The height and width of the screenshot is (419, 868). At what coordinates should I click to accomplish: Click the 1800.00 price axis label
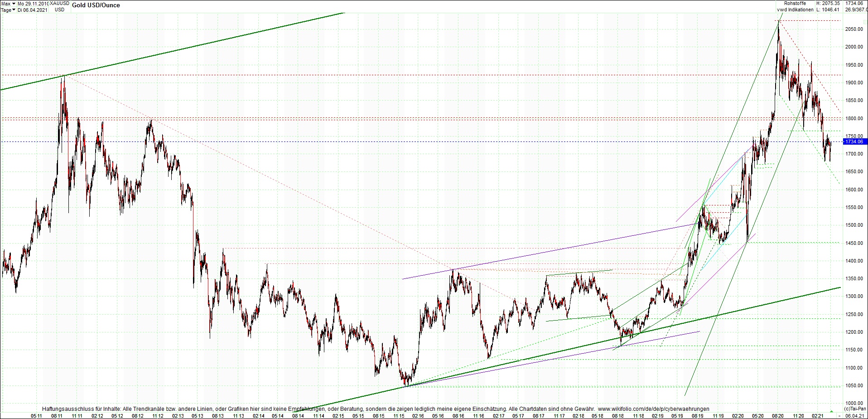[x=854, y=118]
